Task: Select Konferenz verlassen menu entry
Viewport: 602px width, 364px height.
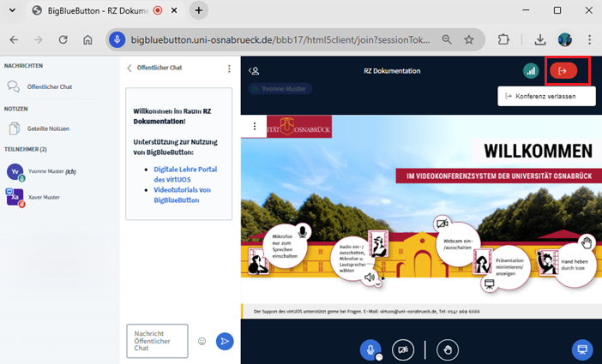Action: (x=546, y=96)
